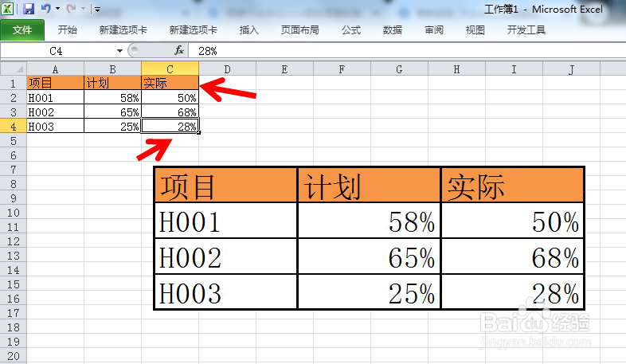The height and width of the screenshot is (364, 626).
Task: Select row 5 header
Action: pyautogui.click(x=14, y=141)
